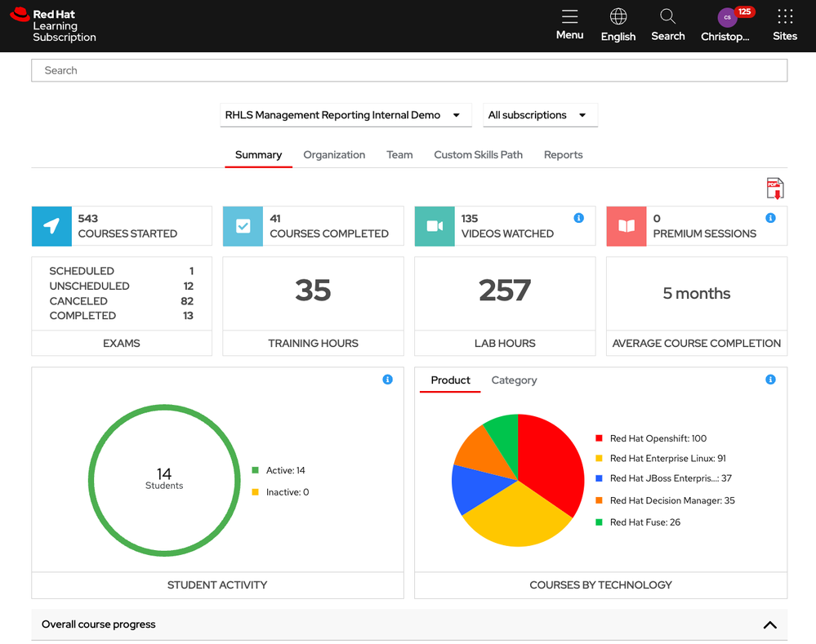Image resolution: width=816 pixels, height=644 pixels.
Task: Toggle Red Hat Openshift legend entry
Action: 651,439
